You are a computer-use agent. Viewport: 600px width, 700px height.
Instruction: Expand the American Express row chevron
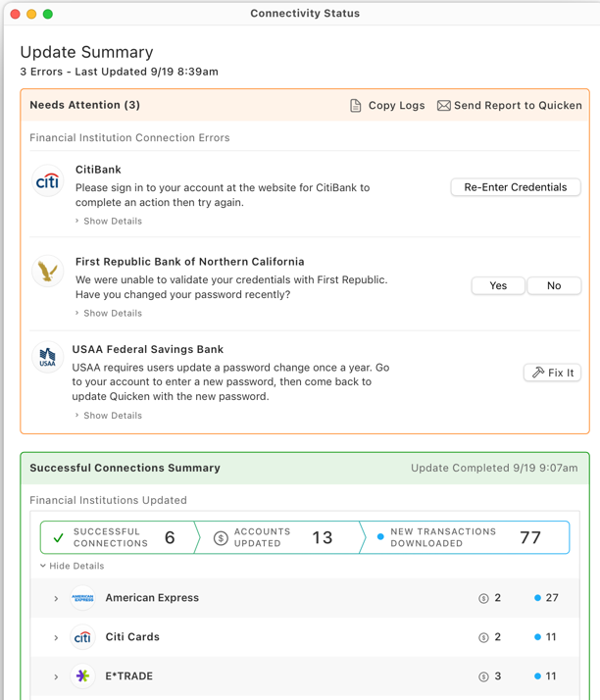coord(56,599)
